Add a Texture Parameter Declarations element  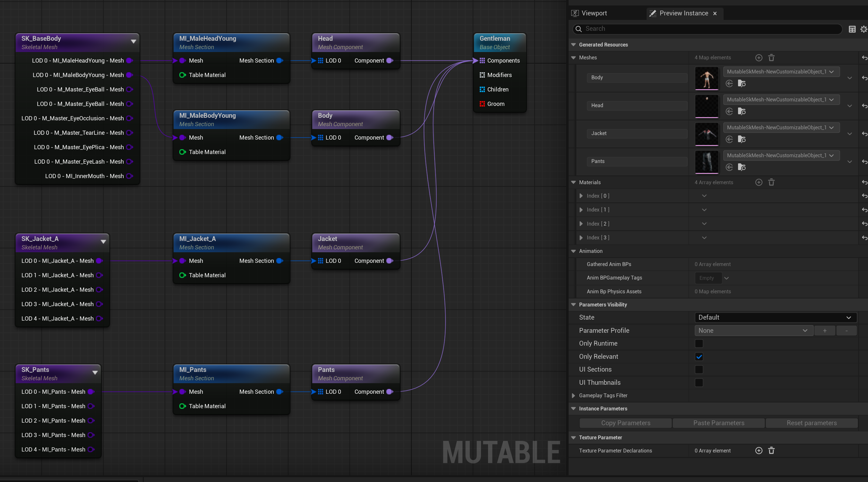759,451
